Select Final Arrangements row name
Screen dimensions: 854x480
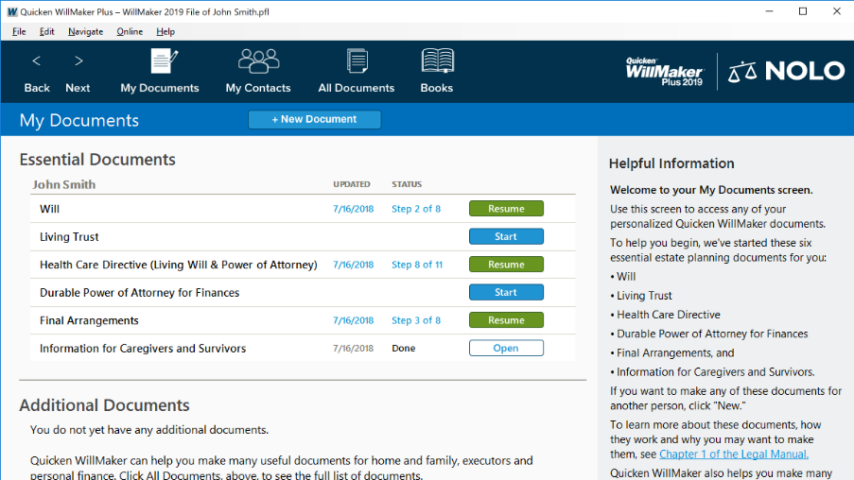pyautogui.click(x=89, y=320)
